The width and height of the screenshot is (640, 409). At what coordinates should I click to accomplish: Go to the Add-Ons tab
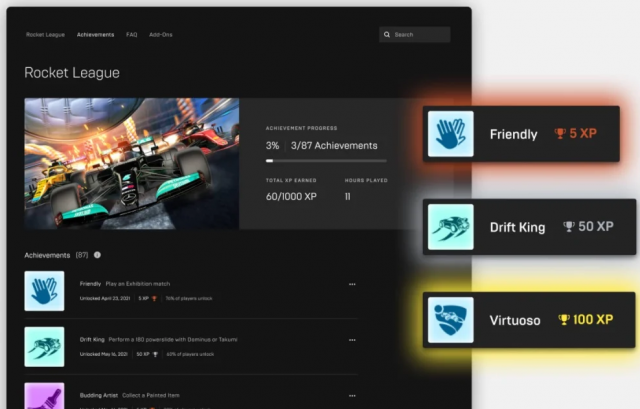[161, 35]
